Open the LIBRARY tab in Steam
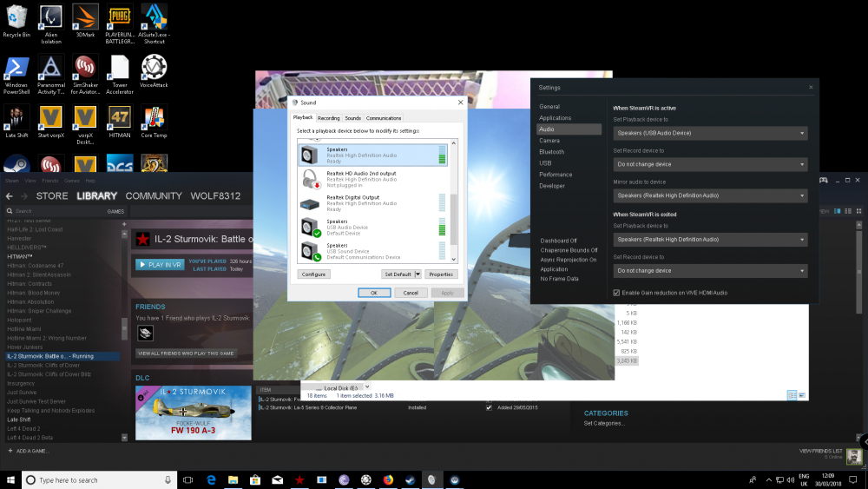 (x=97, y=196)
